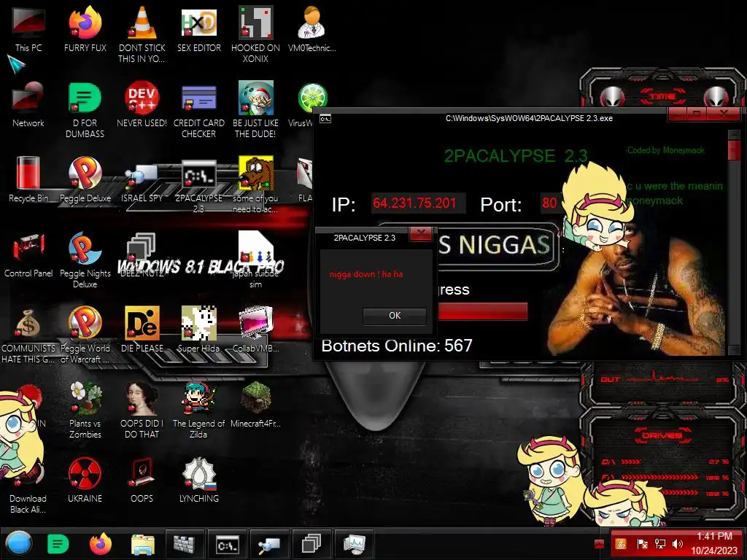Launch the Super Hilda desktop shortcut

point(198,330)
